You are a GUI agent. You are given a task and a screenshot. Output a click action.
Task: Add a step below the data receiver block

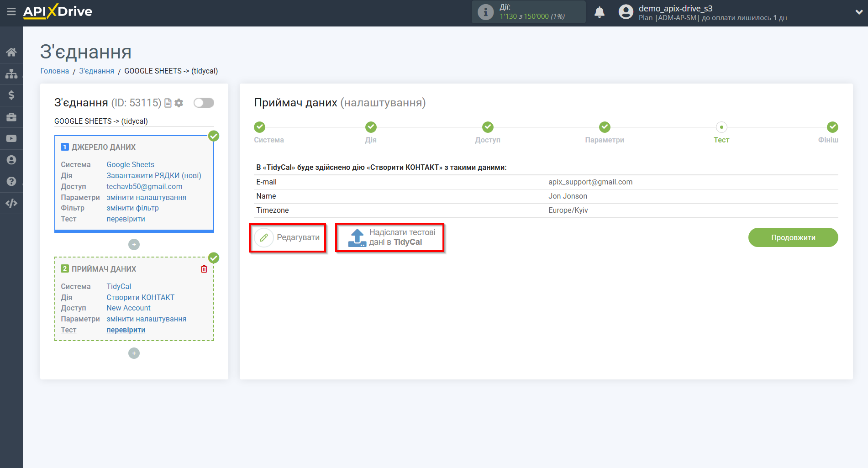134,353
